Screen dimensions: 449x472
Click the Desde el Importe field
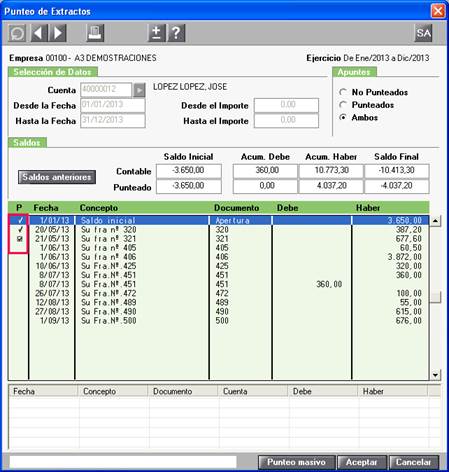286,105
